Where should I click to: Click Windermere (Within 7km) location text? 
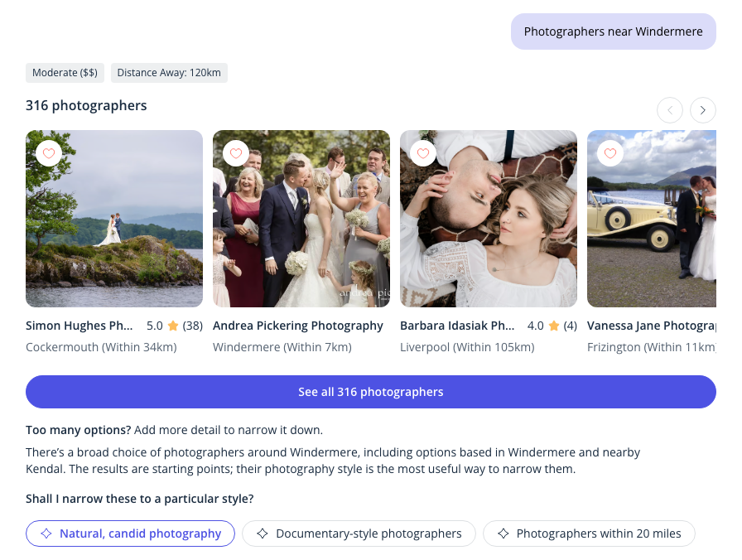pyautogui.click(x=282, y=347)
